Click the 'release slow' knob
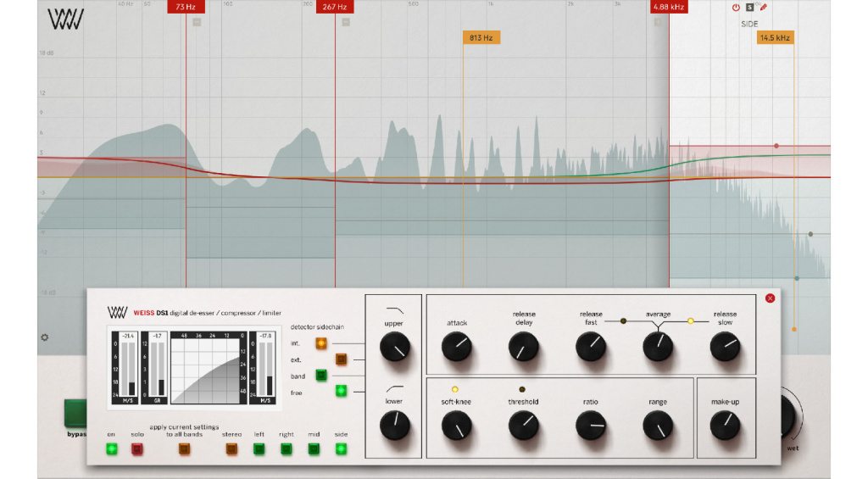The width and height of the screenshot is (868, 479). (x=726, y=347)
